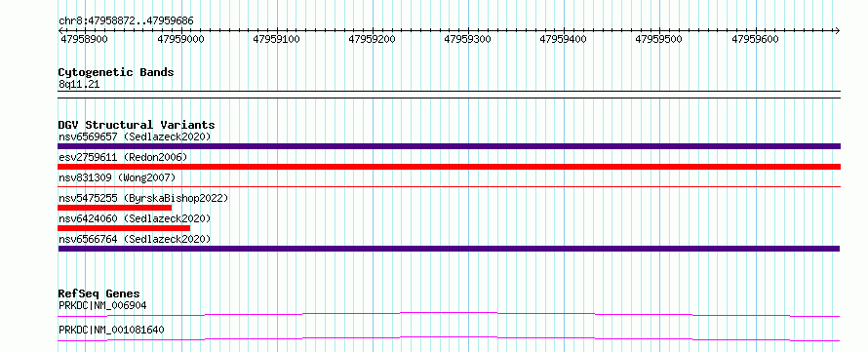Open variant nsv831309 (Wong2007) label
Screen dimensions: 868x352
click(x=117, y=177)
